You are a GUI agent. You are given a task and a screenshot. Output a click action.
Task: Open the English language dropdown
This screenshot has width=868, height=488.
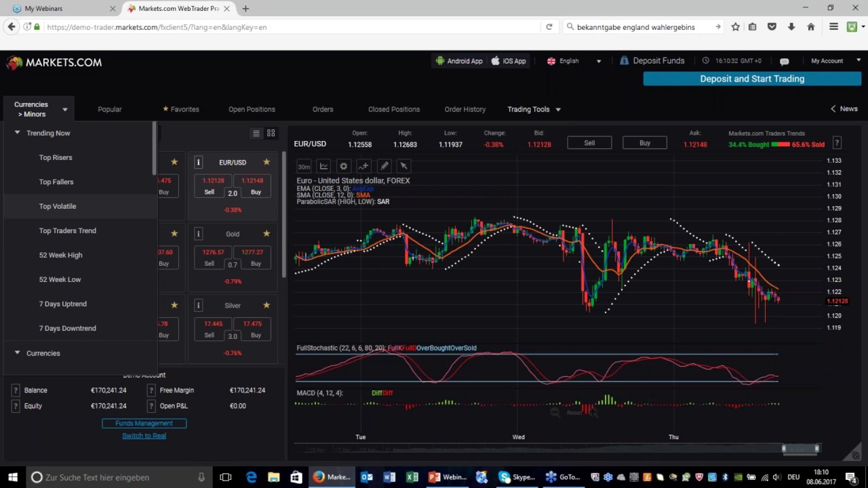(x=574, y=61)
